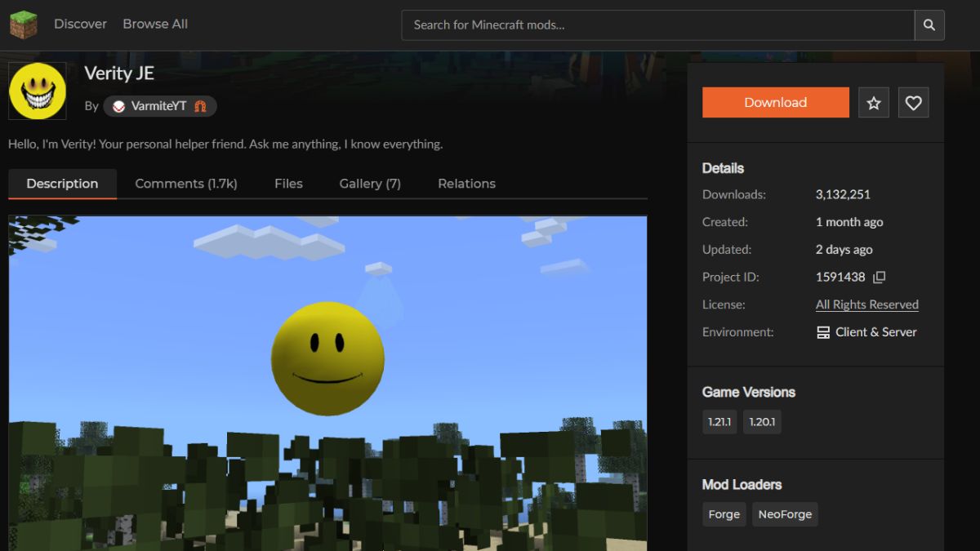Click the Hello, I'm Verity summary text
This screenshot has height=551, width=980.
tap(225, 144)
